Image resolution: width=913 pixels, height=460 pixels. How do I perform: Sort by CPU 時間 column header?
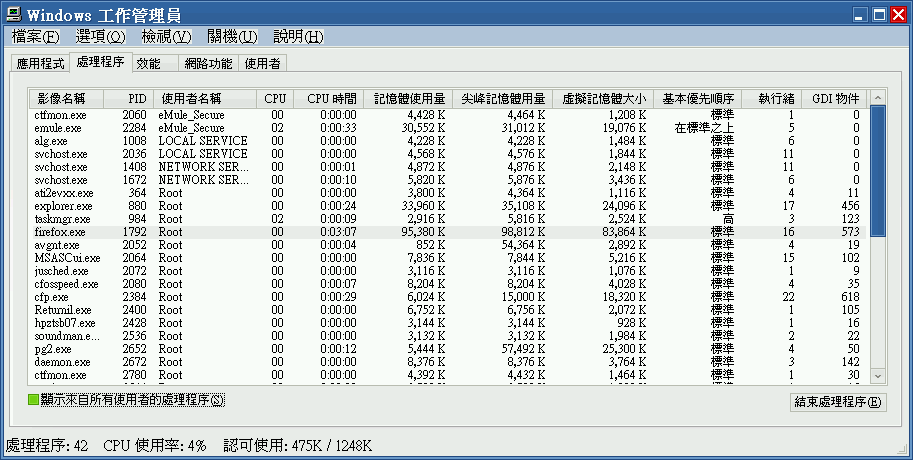click(329, 98)
